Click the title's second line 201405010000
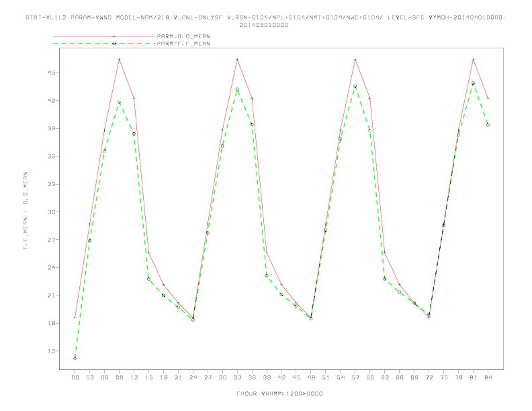The image size is (532, 411). [x=264, y=25]
